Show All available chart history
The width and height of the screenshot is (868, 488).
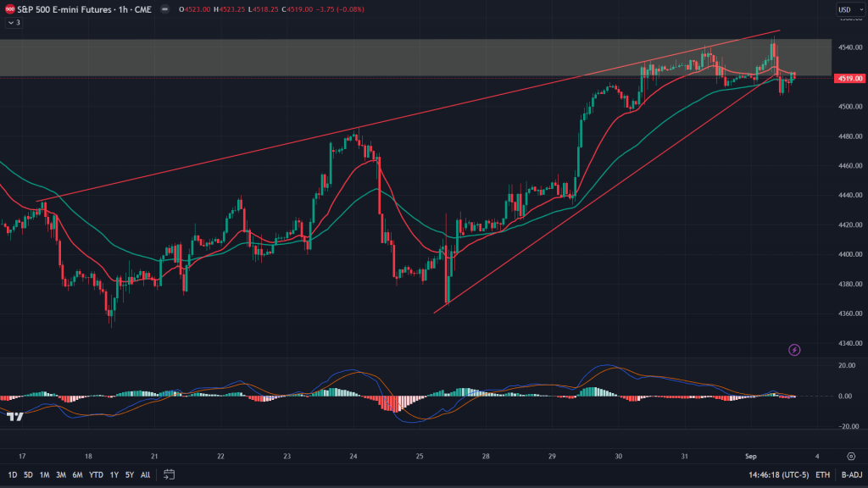coord(146,474)
